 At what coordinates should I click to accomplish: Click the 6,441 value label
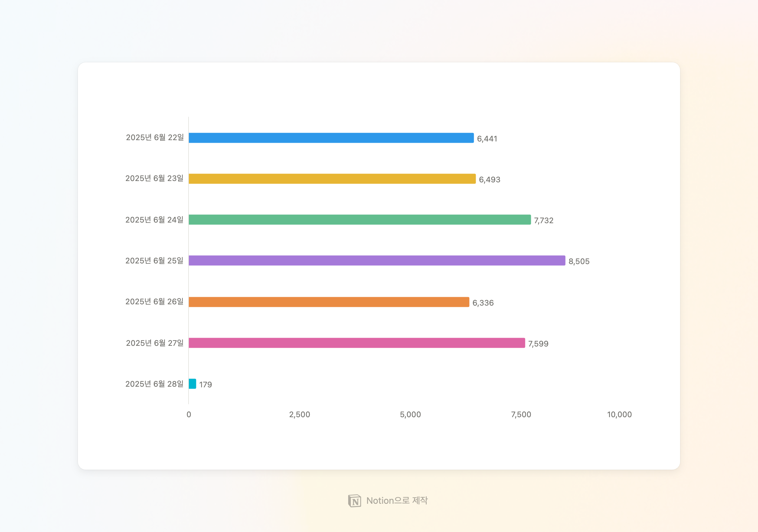coord(487,139)
